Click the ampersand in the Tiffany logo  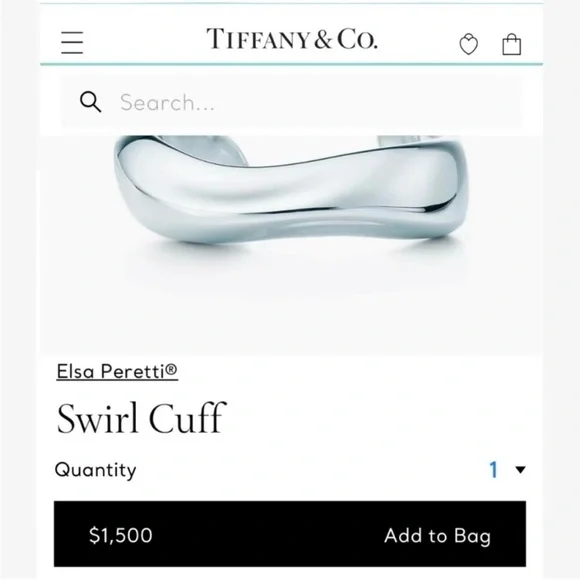[323, 39]
